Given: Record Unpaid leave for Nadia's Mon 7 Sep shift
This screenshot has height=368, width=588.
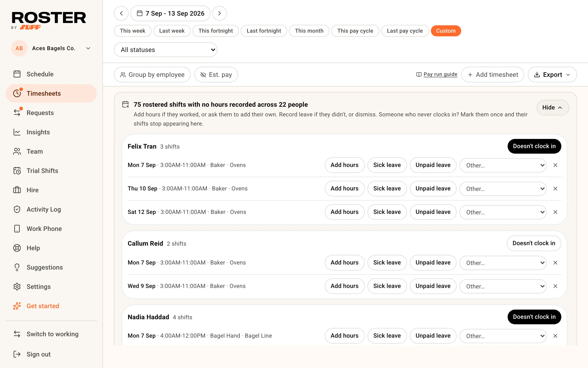Looking at the screenshot, I should point(433,336).
